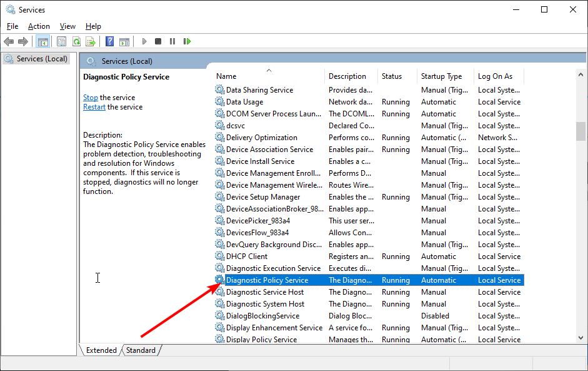Image resolution: width=588 pixels, height=371 pixels.
Task: Click the gear icon beside Device Install Service
Action: click(x=219, y=161)
